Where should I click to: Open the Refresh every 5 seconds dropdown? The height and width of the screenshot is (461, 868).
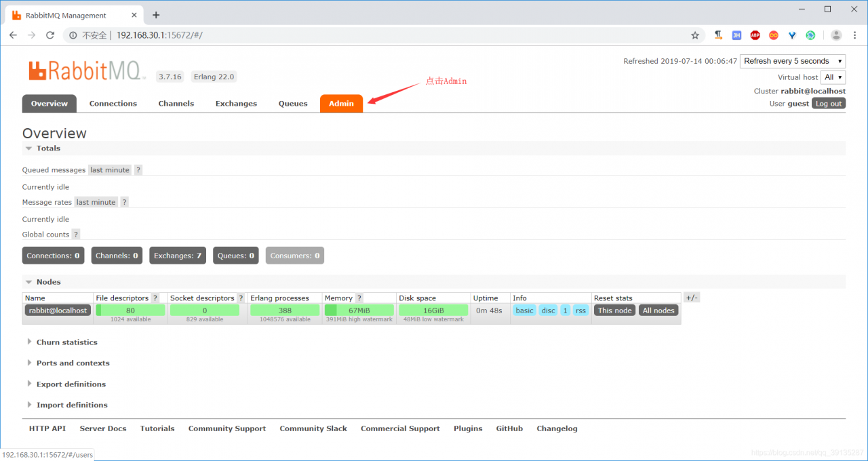[x=793, y=61]
